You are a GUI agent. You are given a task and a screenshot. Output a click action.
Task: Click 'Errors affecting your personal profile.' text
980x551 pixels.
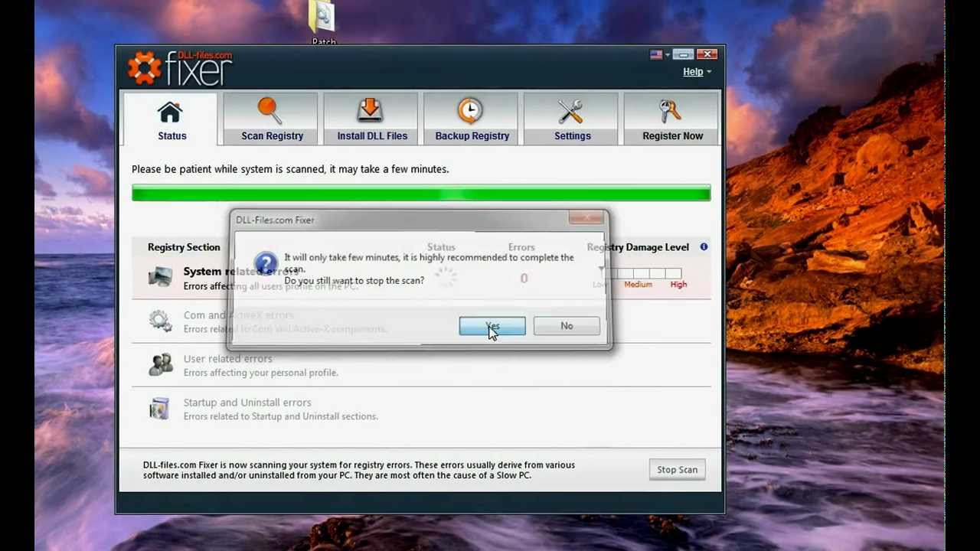point(260,373)
